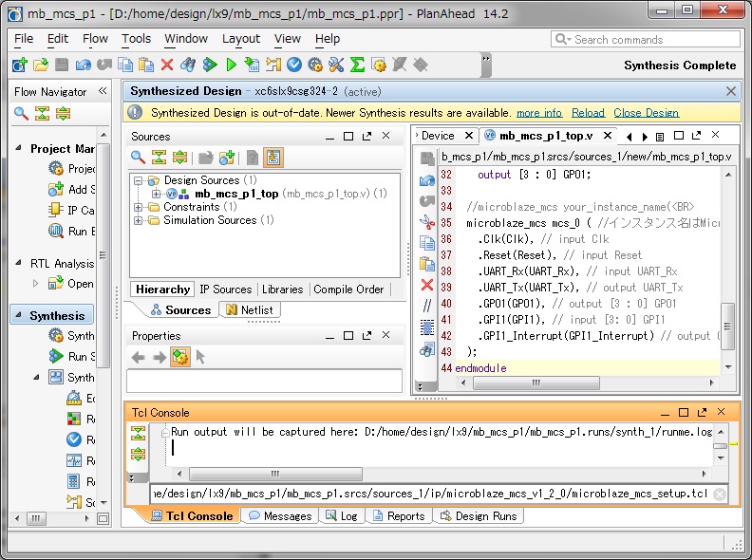
Task: Click the Open Project folder toolbar icon
Action: pyautogui.click(x=41, y=65)
